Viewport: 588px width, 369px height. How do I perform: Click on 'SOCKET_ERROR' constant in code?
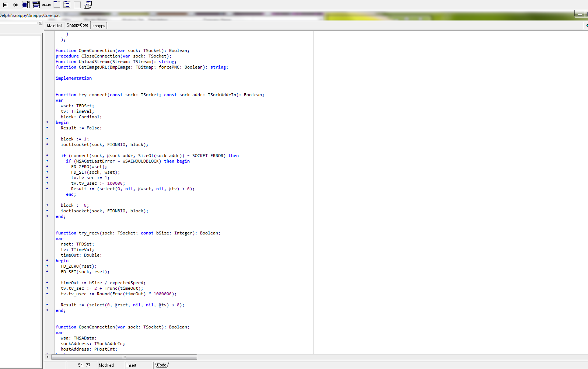[208, 156]
